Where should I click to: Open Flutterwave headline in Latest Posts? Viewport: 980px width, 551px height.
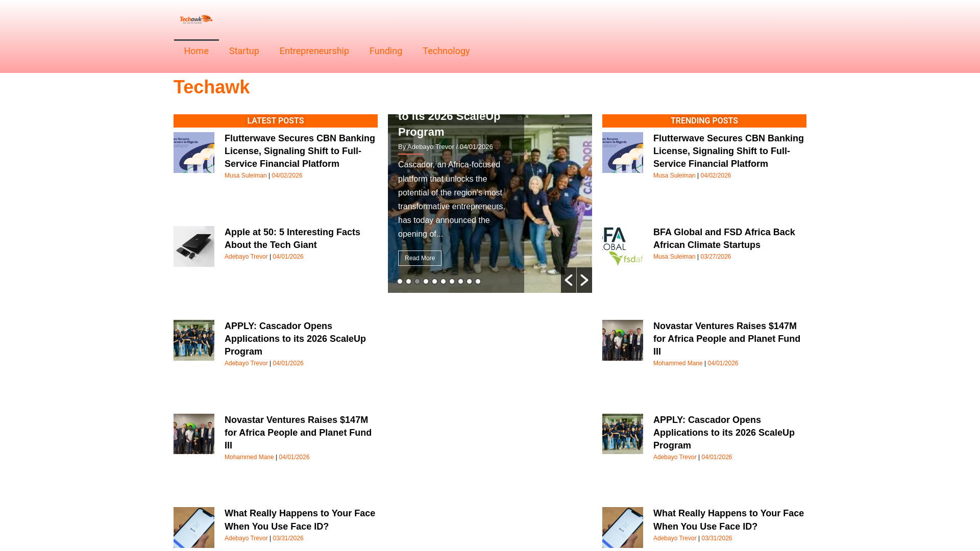pyautogui.click(x=300, y=151)
